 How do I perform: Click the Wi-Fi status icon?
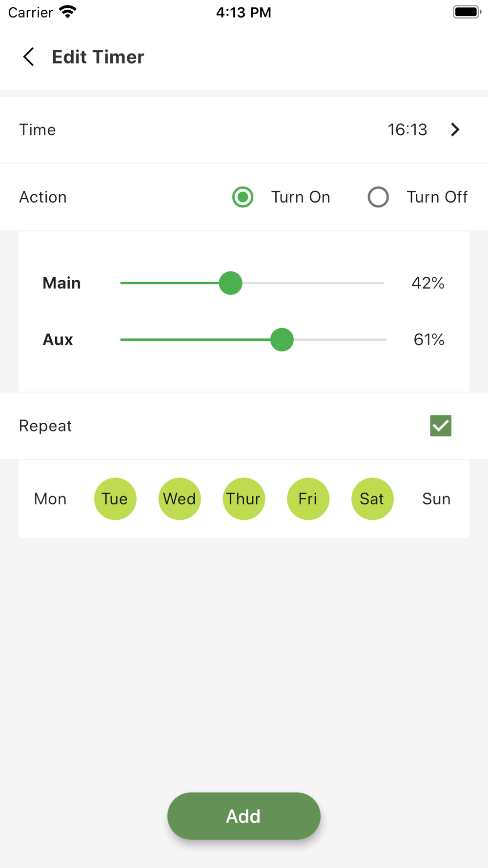point(68,12)
